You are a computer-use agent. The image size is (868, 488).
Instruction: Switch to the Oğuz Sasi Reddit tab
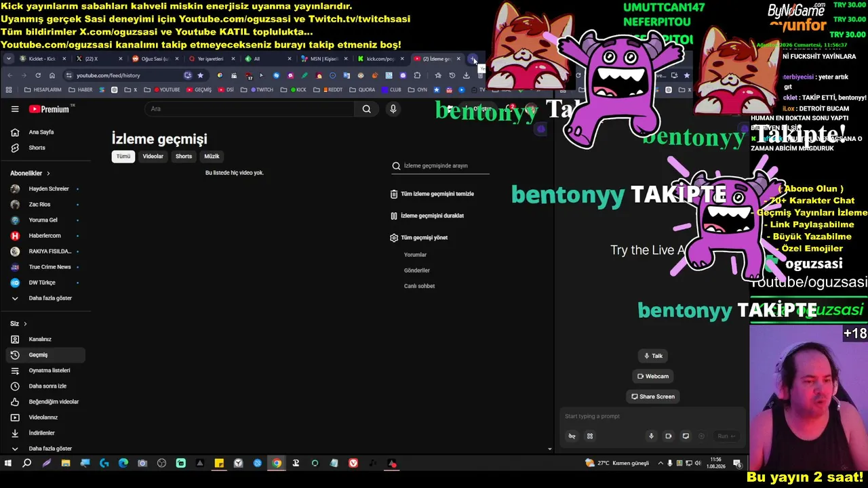point(155,59)
